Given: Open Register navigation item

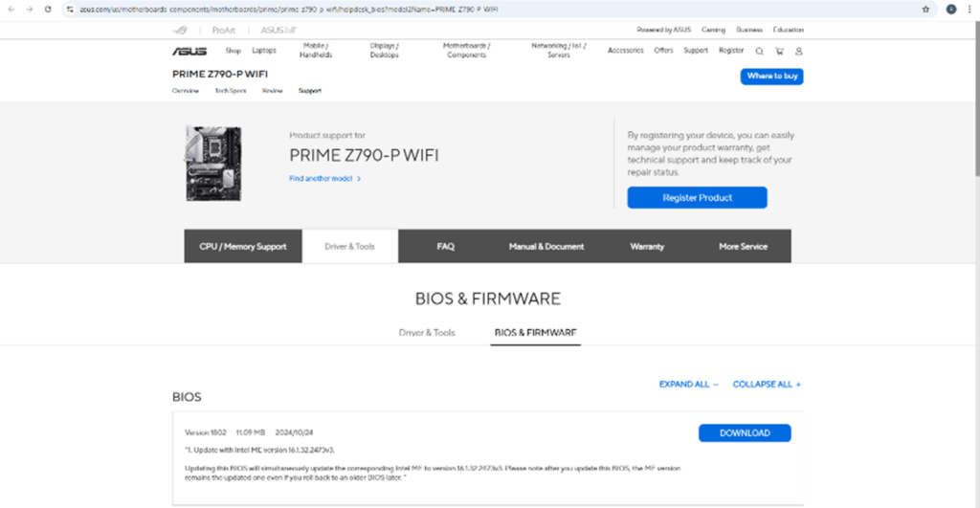Looking at the screenshot, I should click(x=731, y=51).
